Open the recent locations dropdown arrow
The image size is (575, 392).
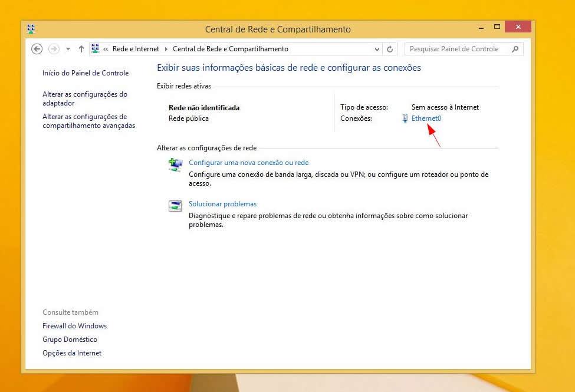(68, 49)
